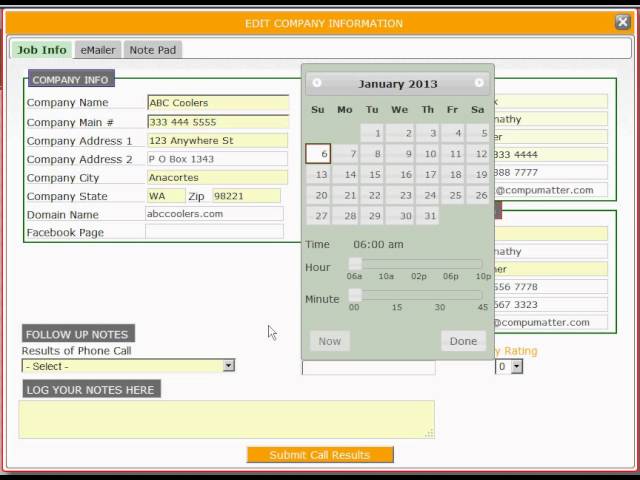
Task: Open Results of Phone Call dropdown
Action: tap(128, 366)
